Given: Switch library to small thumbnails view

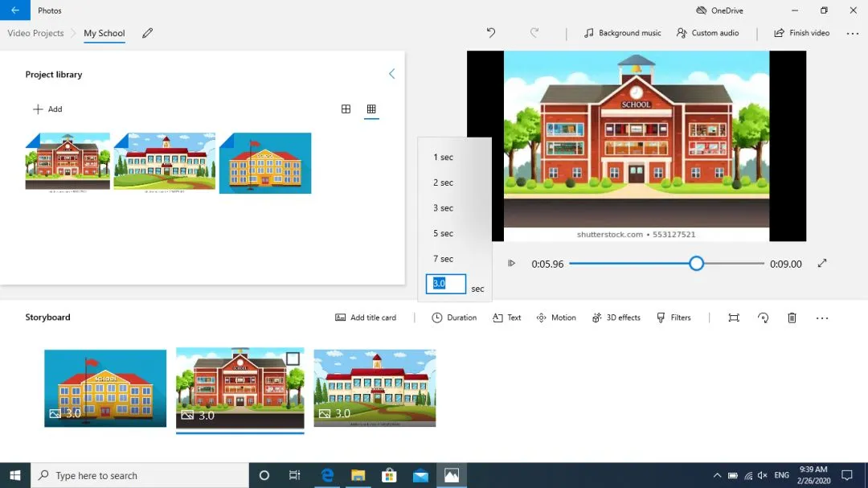Looking at the screenshot, I should tap(371, 109).
